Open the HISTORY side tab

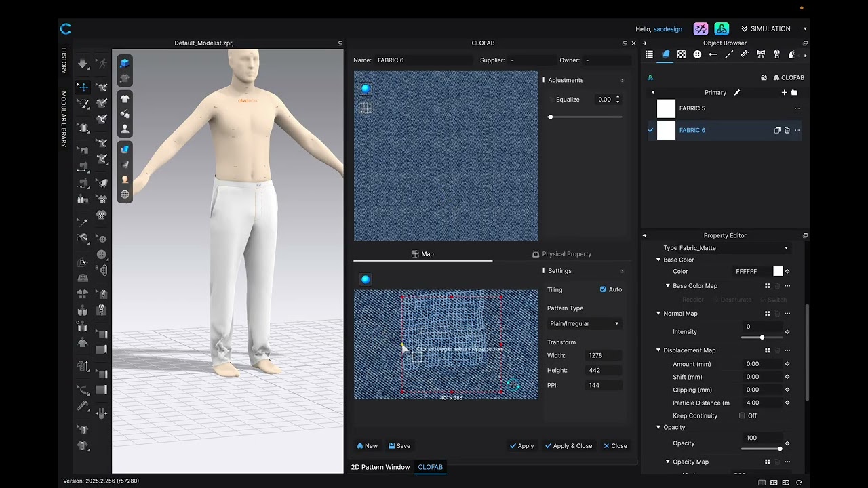click(x=64, y=61)
